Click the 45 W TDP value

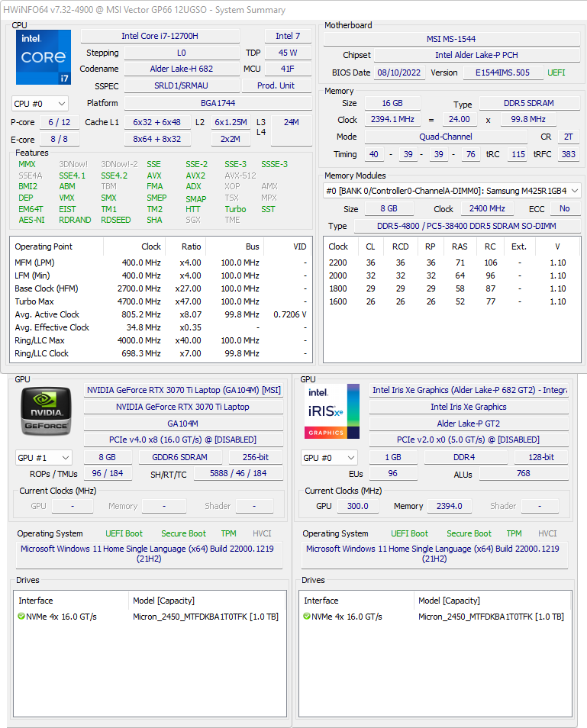tap(288, 53)
